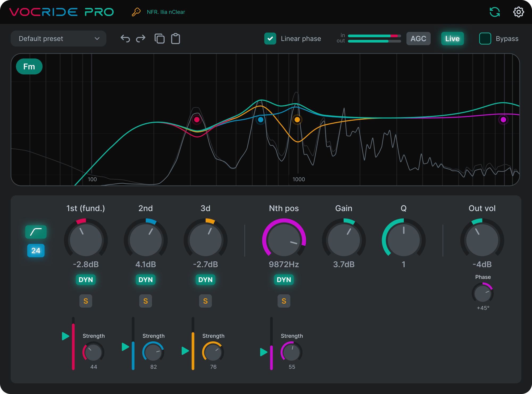Toggle the Linear phase checkbox

coord(270,39)
